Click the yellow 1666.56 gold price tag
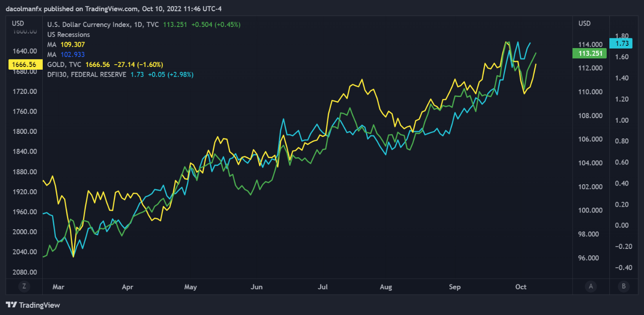 (25, 65)
